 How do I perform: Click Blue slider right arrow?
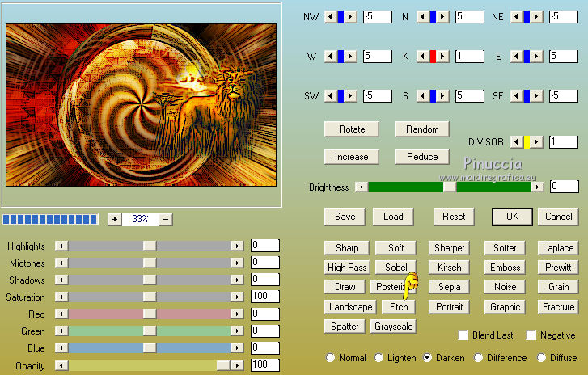click(x=237, y=348)
